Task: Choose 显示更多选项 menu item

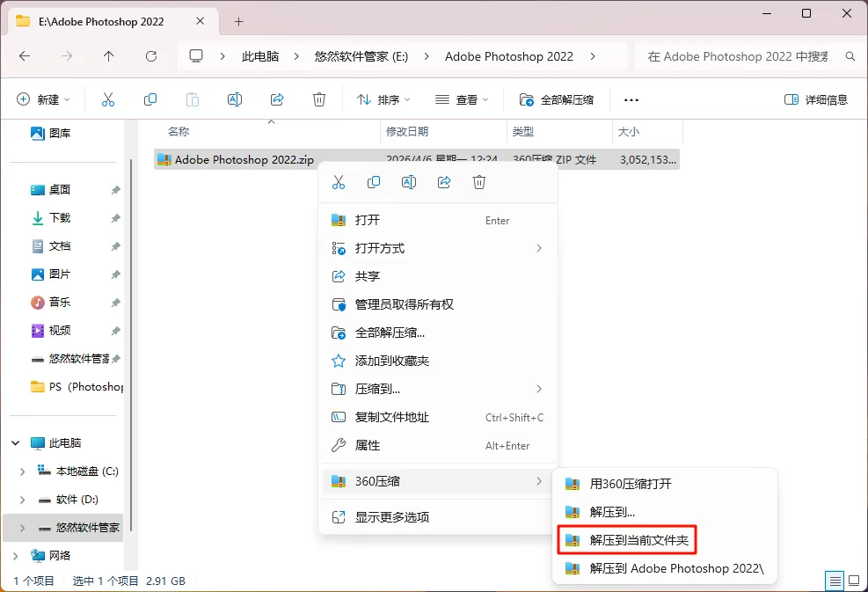Action: pyautogui.click(x=438, y=517)
